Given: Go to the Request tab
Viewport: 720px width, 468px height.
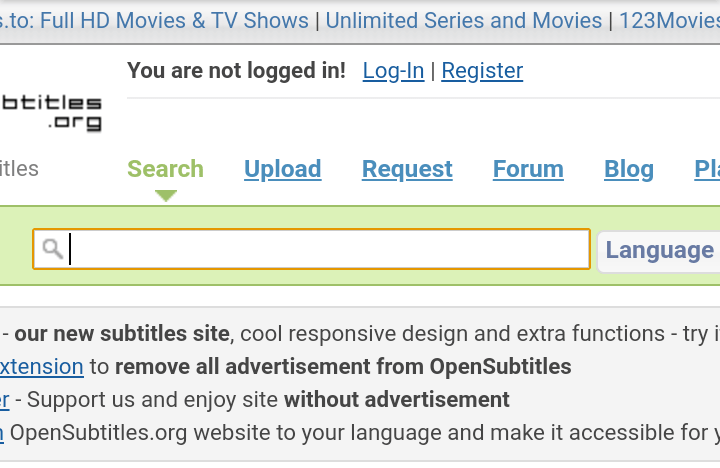Looking at the screenshot, I should [407, 169].
